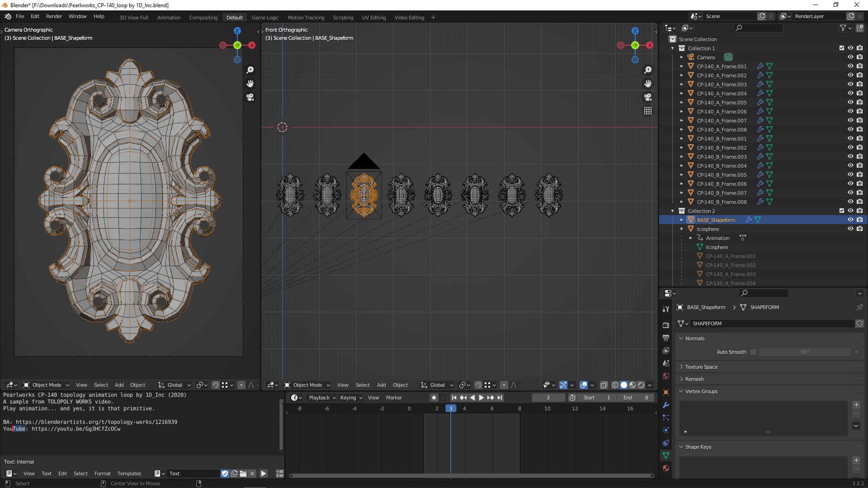Add a new vertex group with plus button

[856, 405]
